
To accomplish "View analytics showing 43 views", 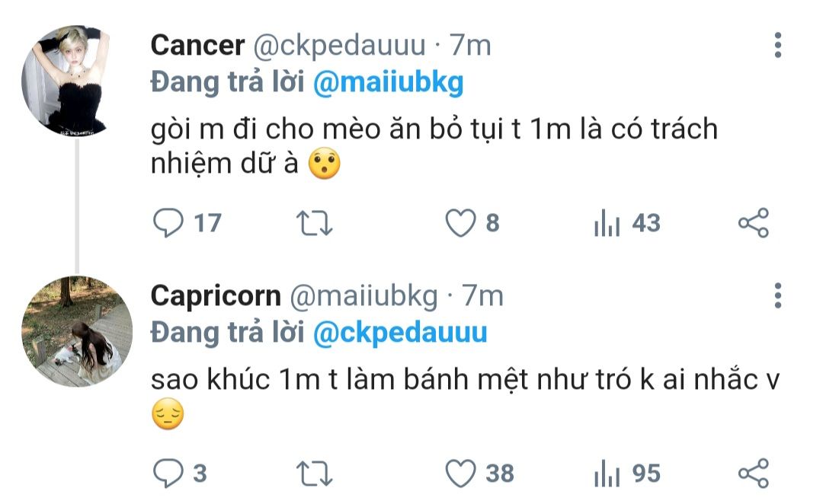I will (626, 223).
